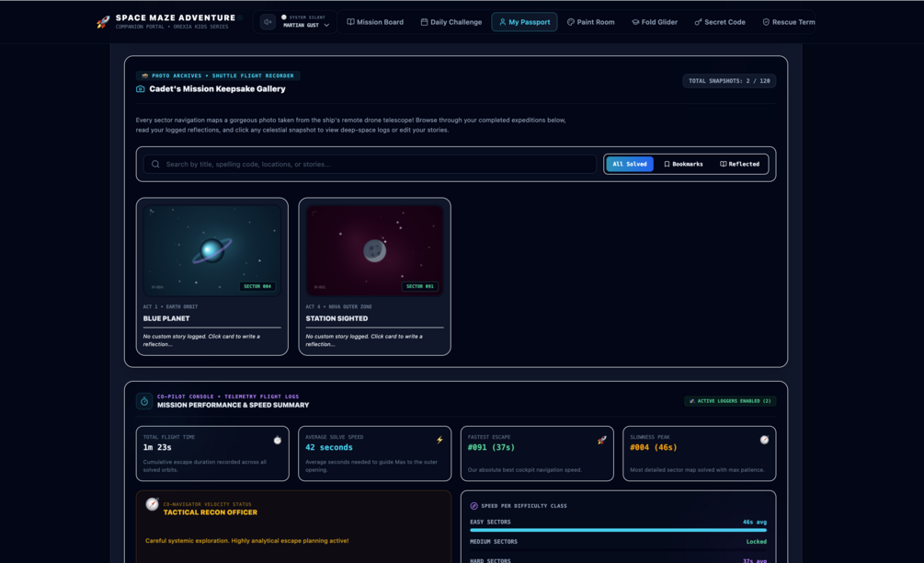
Task: Click the calendar icon beside Daily Challenge
Action: [x=424, y=22]
